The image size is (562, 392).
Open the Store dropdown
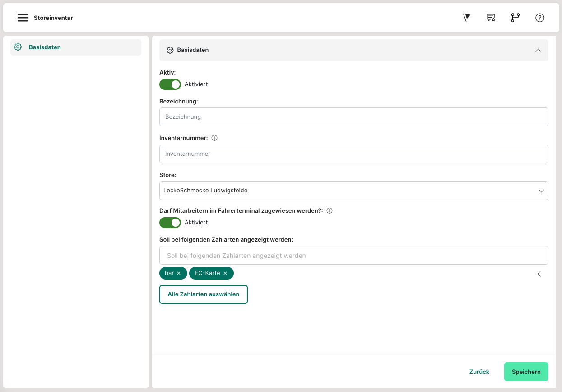pyautogui.click(x=353, y=191)
